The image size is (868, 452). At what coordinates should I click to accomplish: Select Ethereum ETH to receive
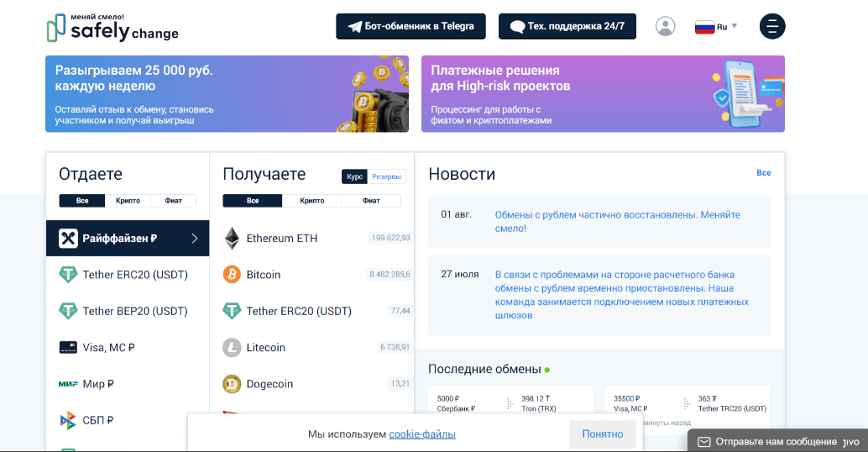click(311, 239)
